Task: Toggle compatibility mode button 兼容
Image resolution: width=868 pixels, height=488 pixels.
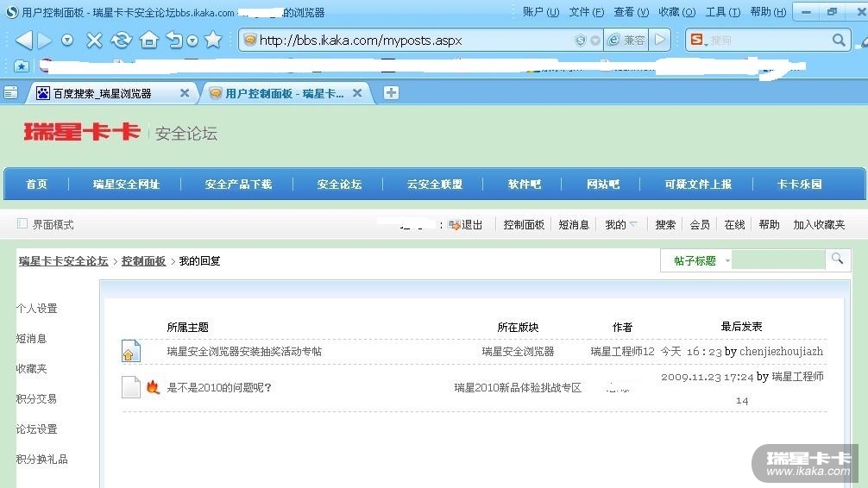Action: (626, 41)
